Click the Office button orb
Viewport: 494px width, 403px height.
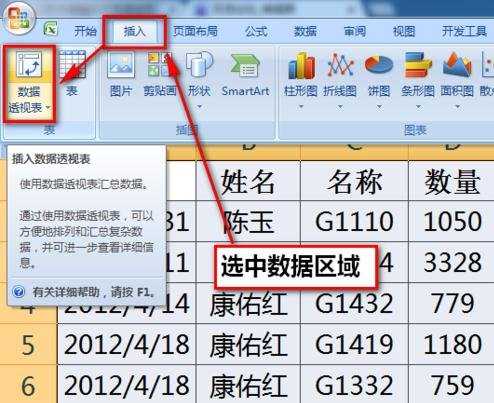[x=18, y=19]
